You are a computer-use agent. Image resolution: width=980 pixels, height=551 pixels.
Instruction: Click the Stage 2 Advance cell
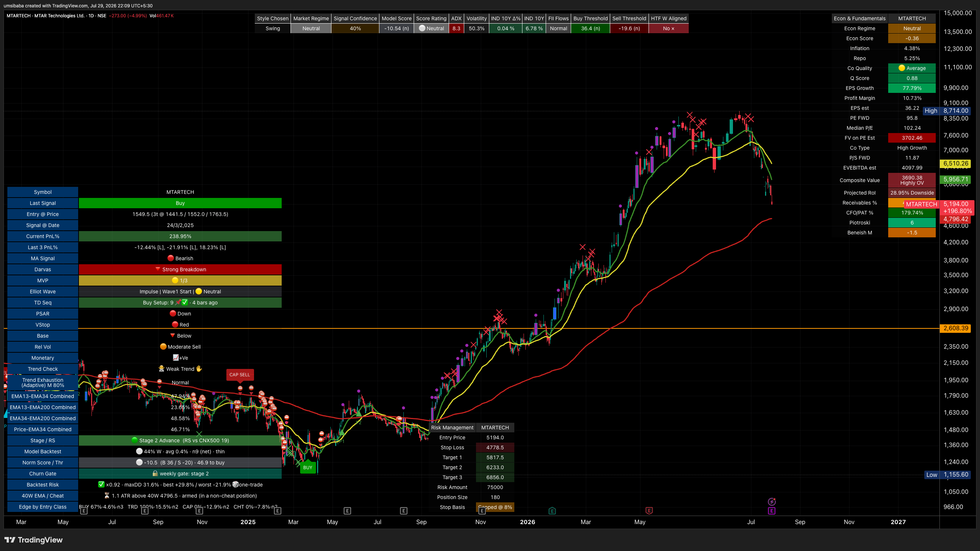pos(180,440)
